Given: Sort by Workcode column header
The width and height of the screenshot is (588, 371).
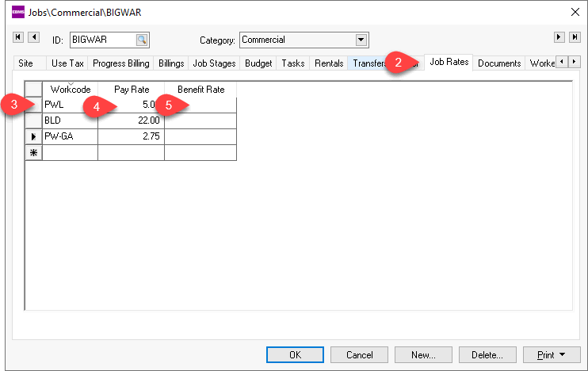Looking at the screenshot, I should (x=70, y=90).
